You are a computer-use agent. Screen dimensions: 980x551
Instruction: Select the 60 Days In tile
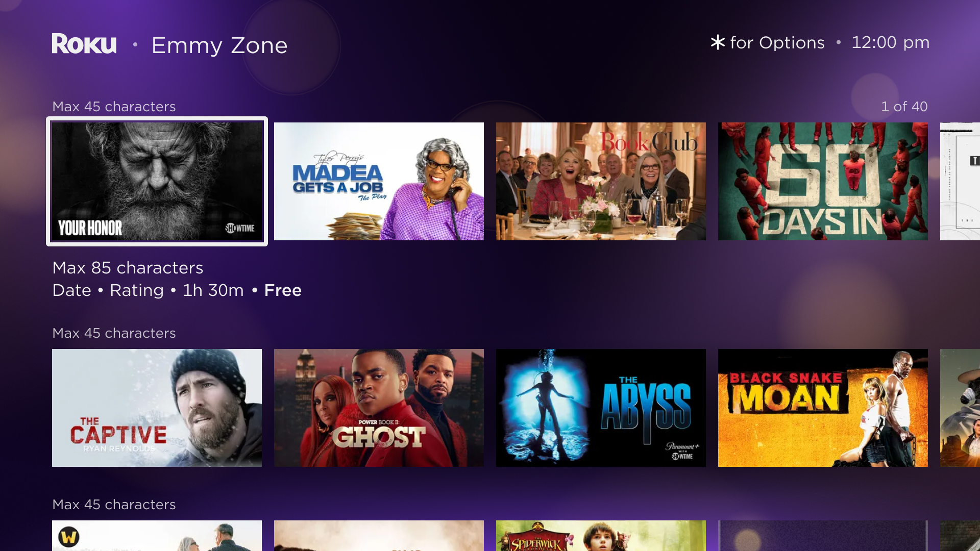click(x=823, y=181)
